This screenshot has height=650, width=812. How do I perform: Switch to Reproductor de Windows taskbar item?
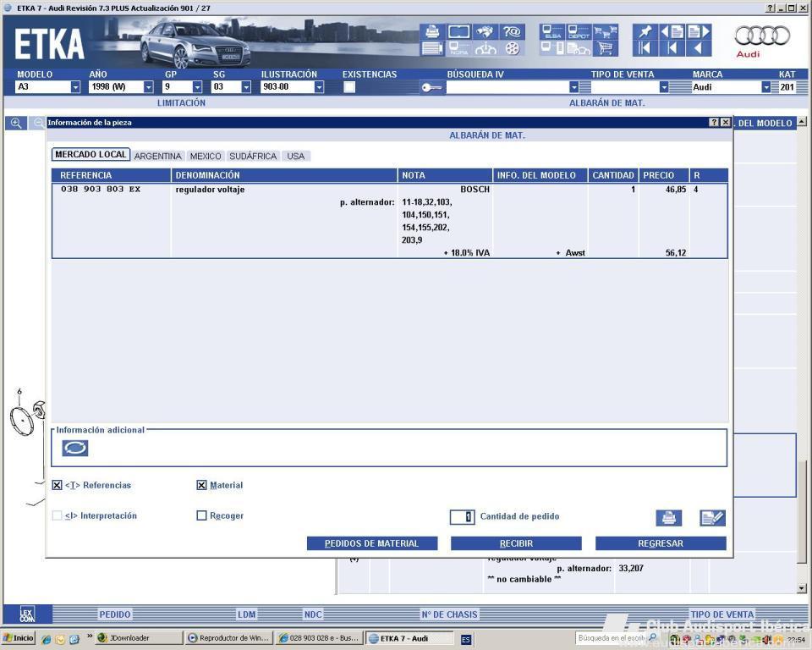pos(229,638)
